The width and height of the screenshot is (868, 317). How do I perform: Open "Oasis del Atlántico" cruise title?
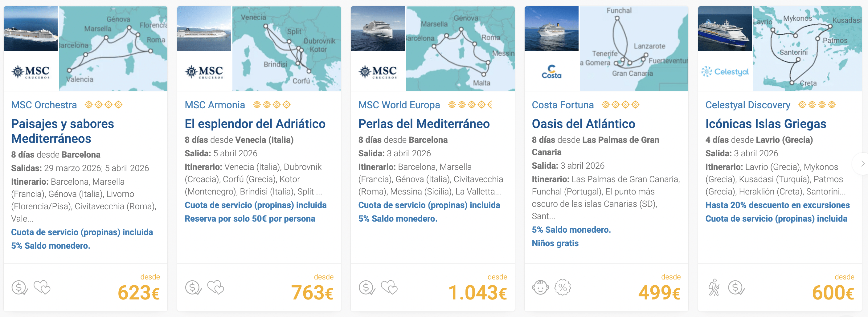(583, 124)
